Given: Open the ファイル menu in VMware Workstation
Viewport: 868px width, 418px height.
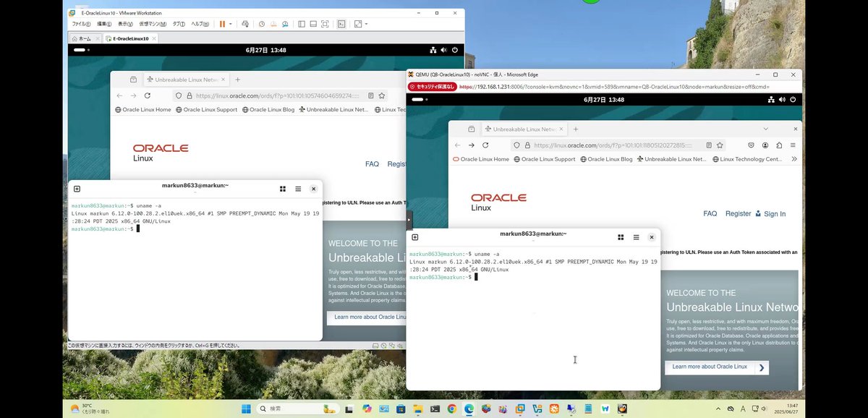Looking at the screenshot, I should pos(80,24).
